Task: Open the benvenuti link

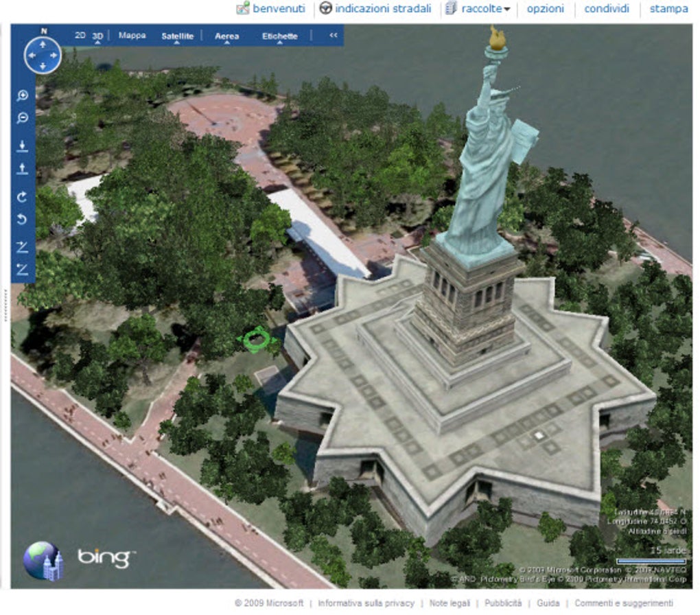Action: [279, 8]
